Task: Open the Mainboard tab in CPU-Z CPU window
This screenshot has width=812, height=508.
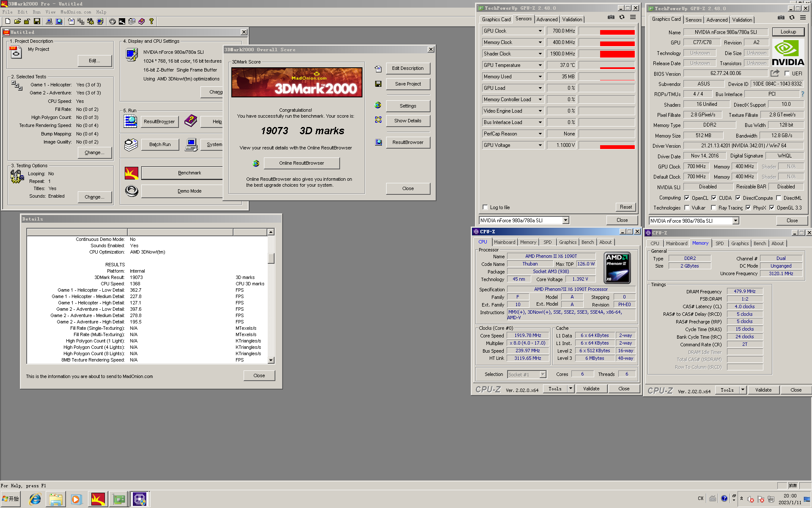Action: pyautogui.click(x=505, y=242)
